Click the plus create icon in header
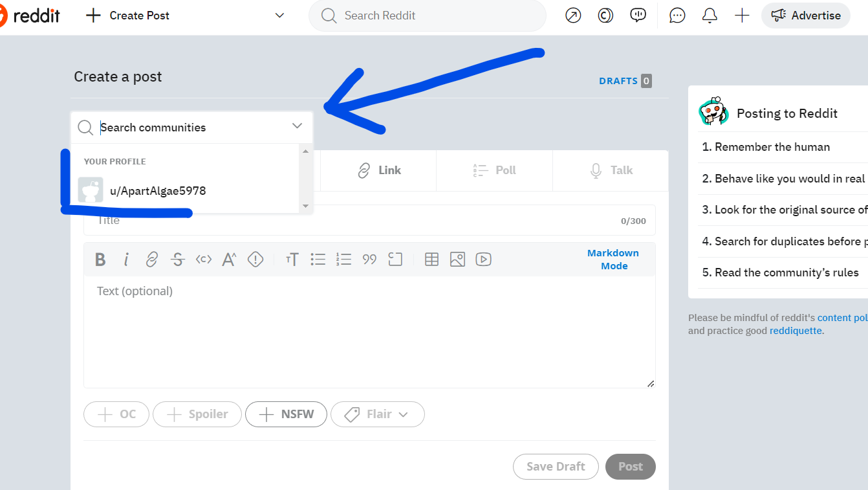Image resolution: width=868 pixels, height=490 pixels. tap(742, 16)
